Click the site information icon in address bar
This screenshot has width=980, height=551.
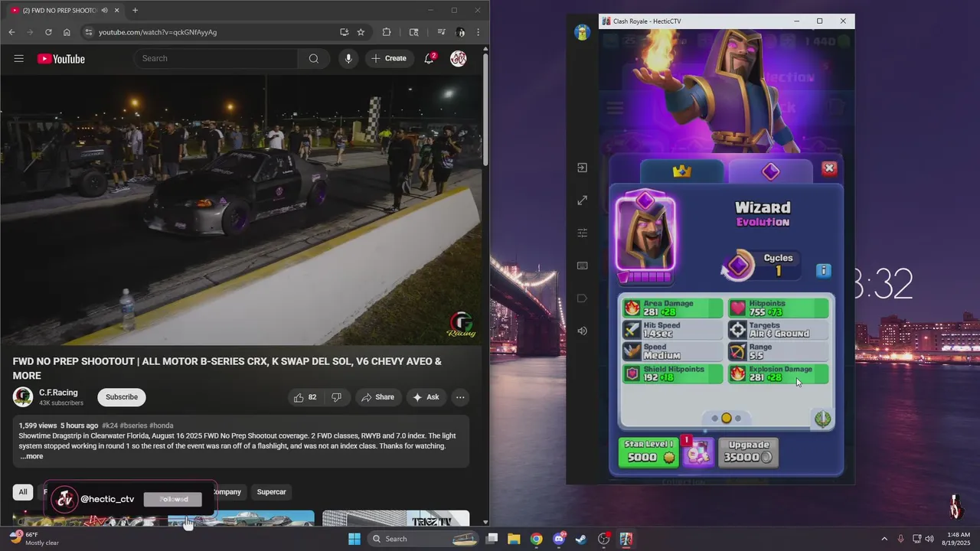click(x=88, y=32)
